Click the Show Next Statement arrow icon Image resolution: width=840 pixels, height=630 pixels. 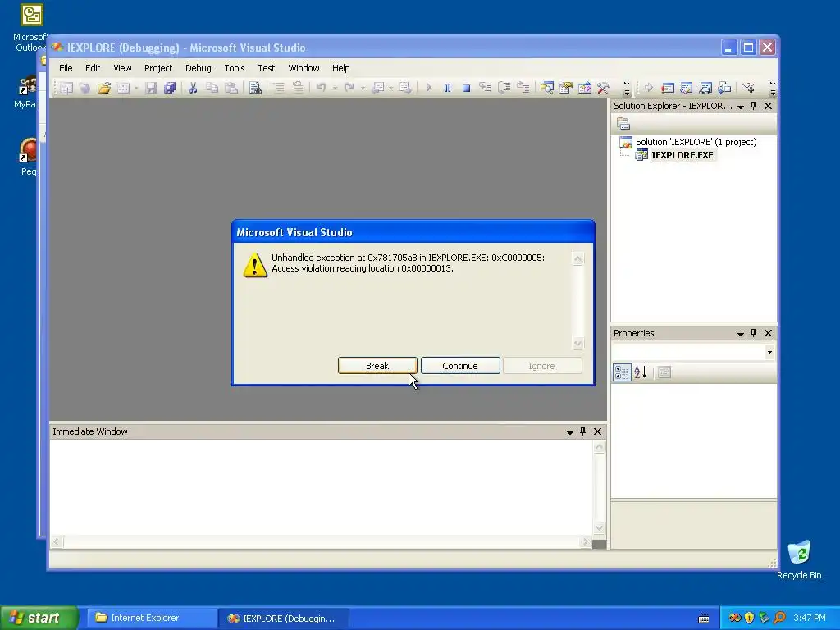tap(649, 88)
